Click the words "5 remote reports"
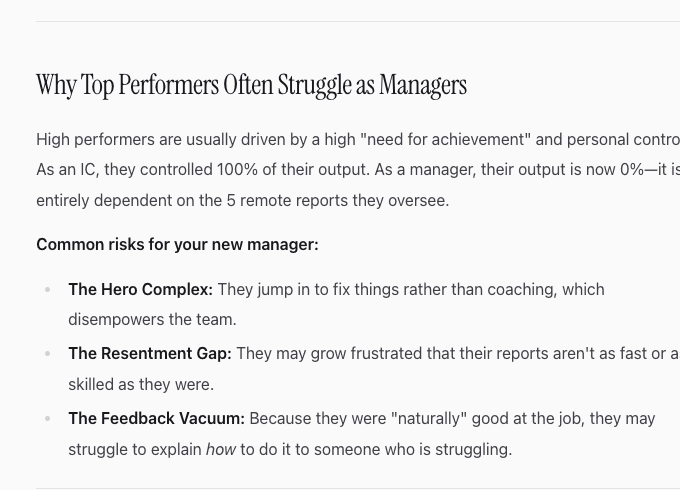This screenshot has width=680, height=490. pyautogui.click(x=287, y=201)
